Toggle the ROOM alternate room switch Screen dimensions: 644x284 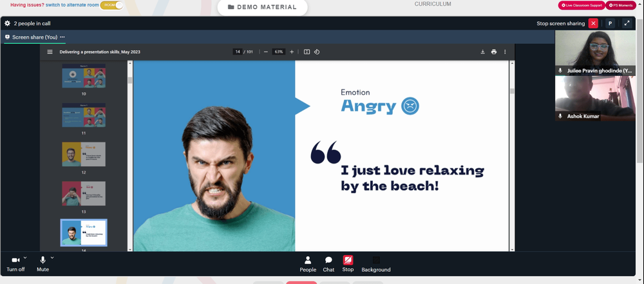click(111, 5)
